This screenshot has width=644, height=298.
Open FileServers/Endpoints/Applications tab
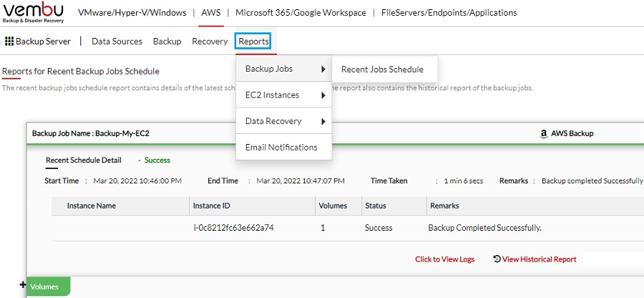coord(449,13)
